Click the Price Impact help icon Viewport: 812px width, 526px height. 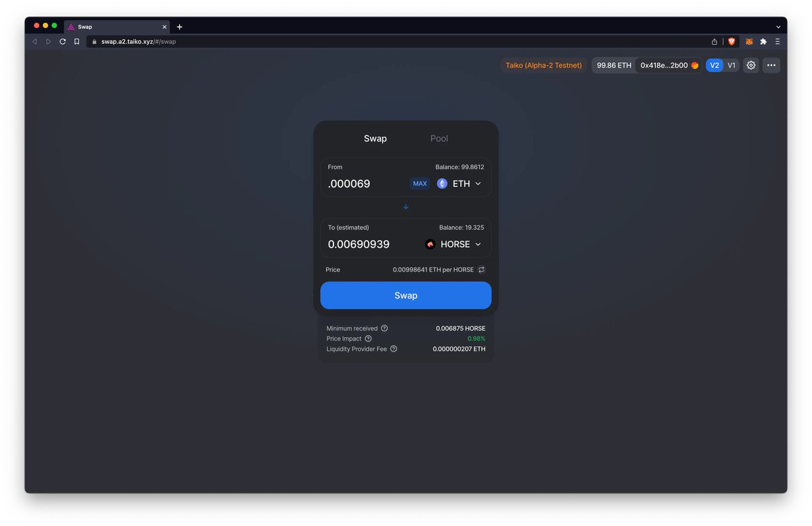click(368, 338)
